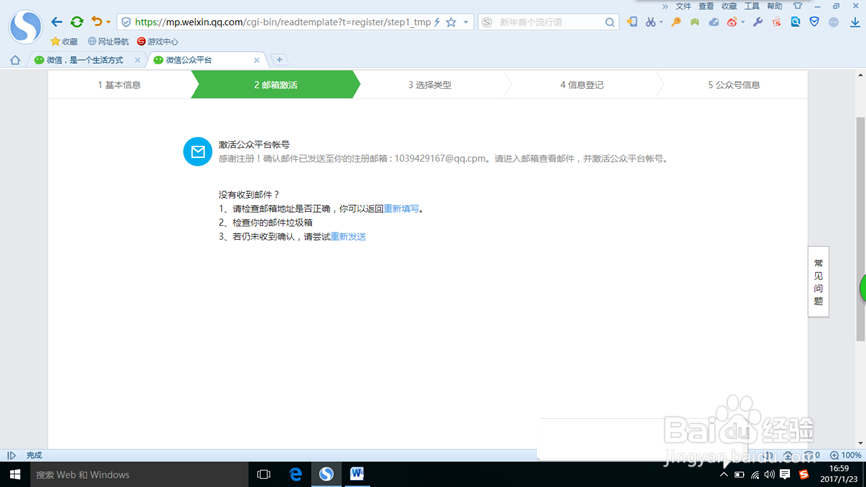
Task: Click the Sogou search engine icon
Action: coord(487,22)
